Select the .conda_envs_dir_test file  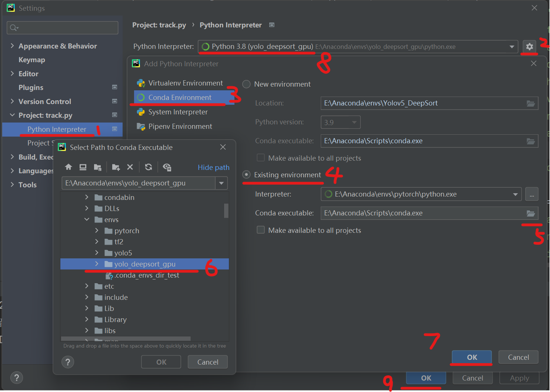143,275
